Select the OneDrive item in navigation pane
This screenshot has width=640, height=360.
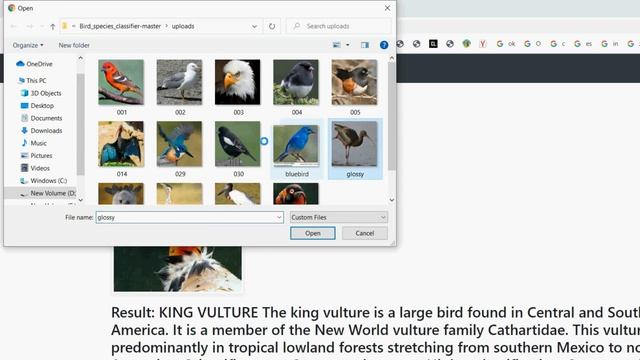(x=35, y=64)
